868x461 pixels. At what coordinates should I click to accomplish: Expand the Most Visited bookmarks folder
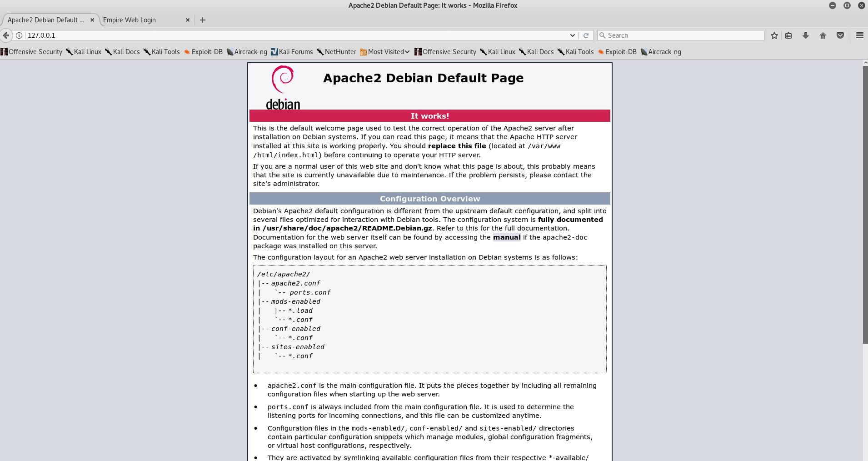coord(384,52)
